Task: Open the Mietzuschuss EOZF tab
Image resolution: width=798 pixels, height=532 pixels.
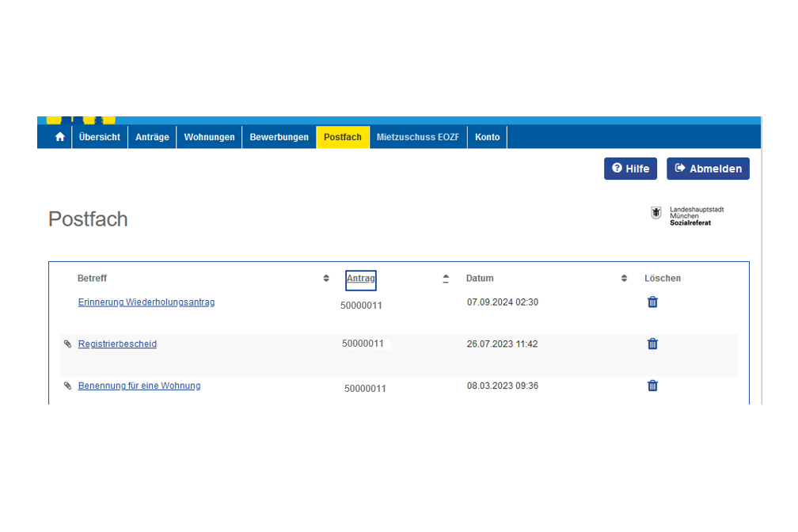Action: coord(418,137)
